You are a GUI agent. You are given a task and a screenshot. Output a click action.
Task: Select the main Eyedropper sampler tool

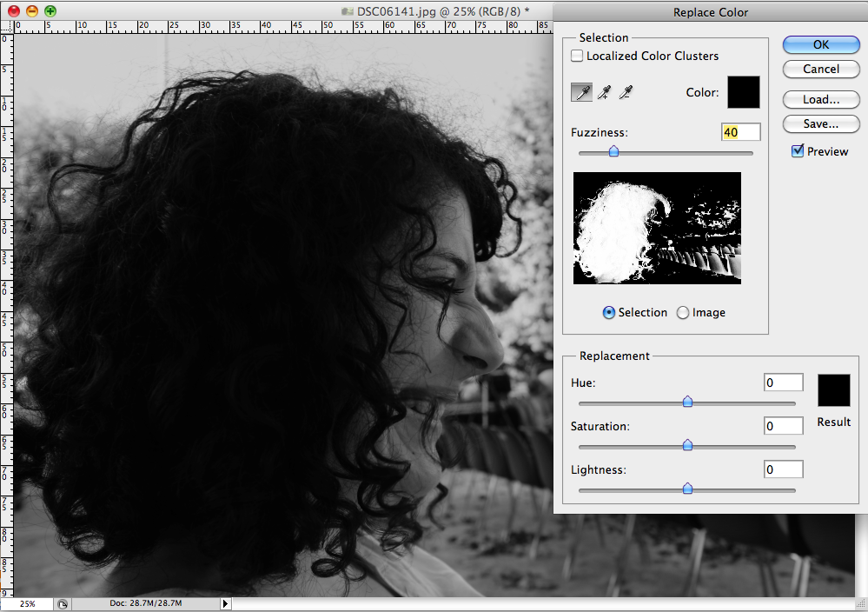coord(581,91)
